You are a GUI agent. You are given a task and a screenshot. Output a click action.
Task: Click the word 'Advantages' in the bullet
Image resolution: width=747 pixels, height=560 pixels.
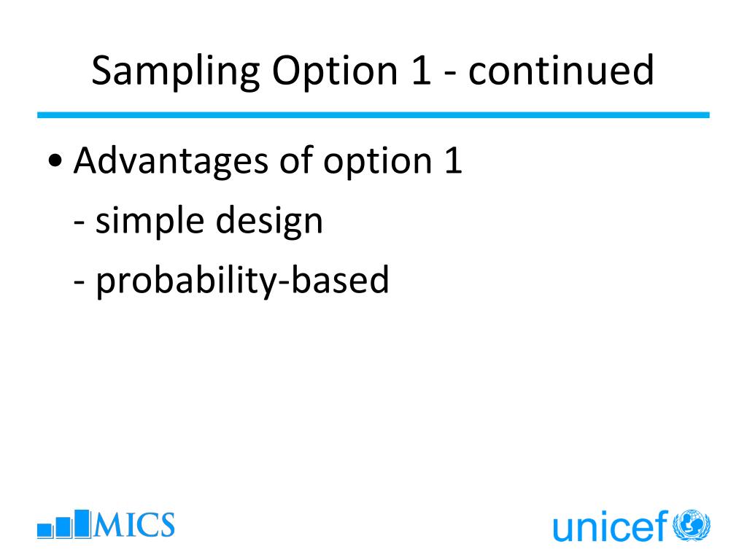[171, 162]
